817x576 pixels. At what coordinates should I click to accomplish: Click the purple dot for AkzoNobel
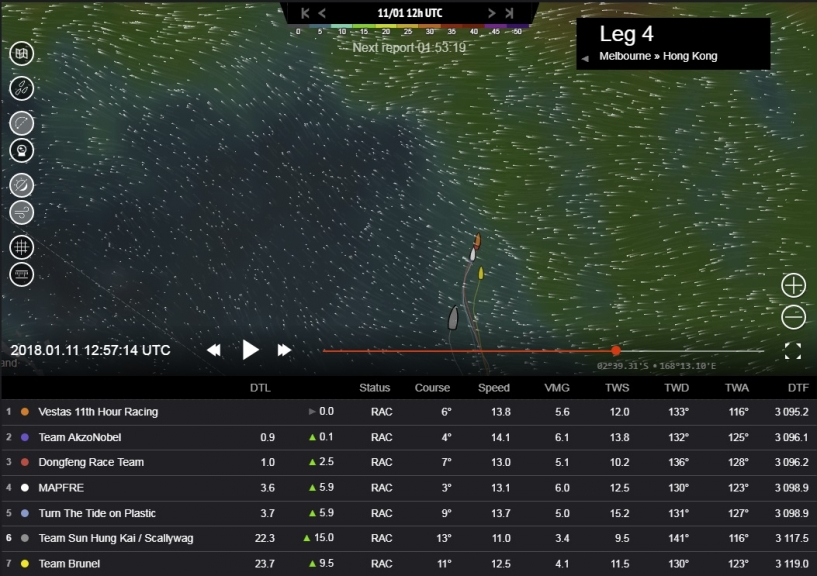(24, 437)
